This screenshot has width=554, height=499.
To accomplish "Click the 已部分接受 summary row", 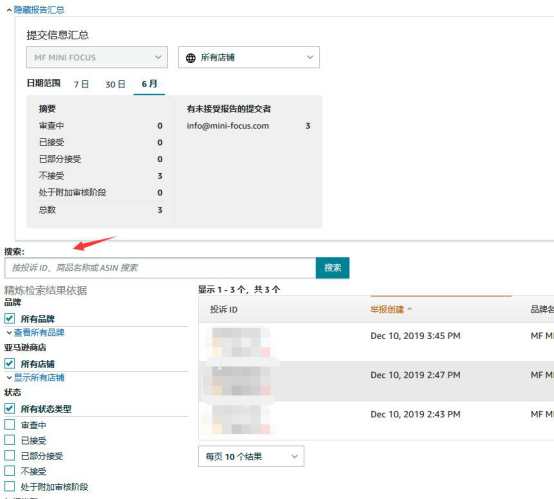I will click(x=101, y=159).
